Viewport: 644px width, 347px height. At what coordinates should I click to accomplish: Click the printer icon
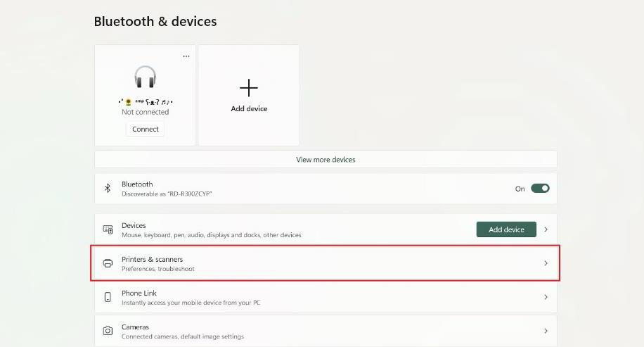click(x=108, y=263)
